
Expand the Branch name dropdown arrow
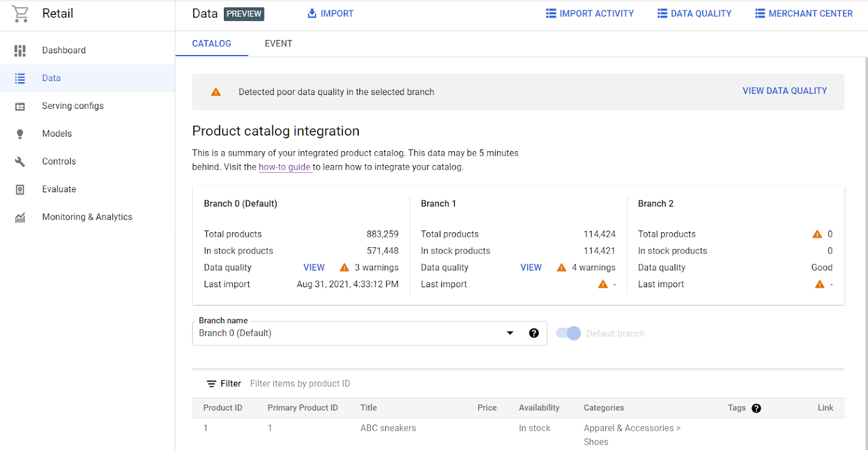click(510, 333)
